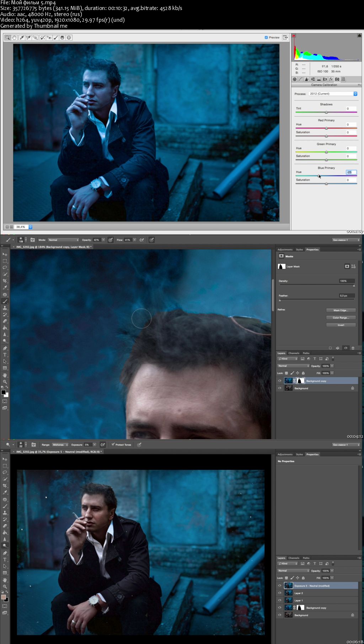Click the Mask Edge... button

(x=341, y=310)
